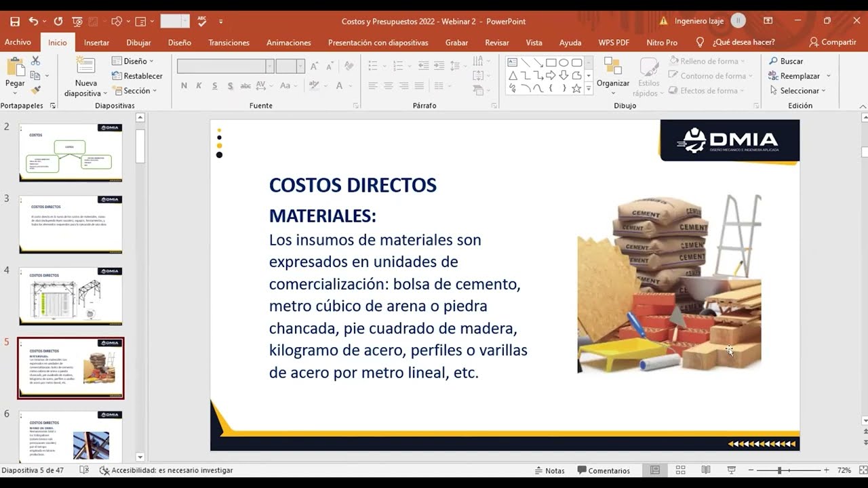
Task: Select slide 4 thumbnail
Action: (71, 296)
